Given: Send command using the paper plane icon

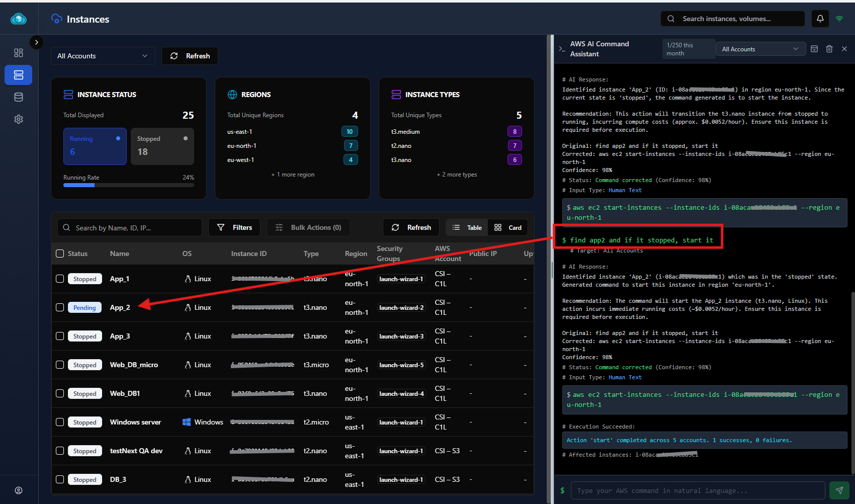Looking at the screenshot, I should click(x=839, y=490).
